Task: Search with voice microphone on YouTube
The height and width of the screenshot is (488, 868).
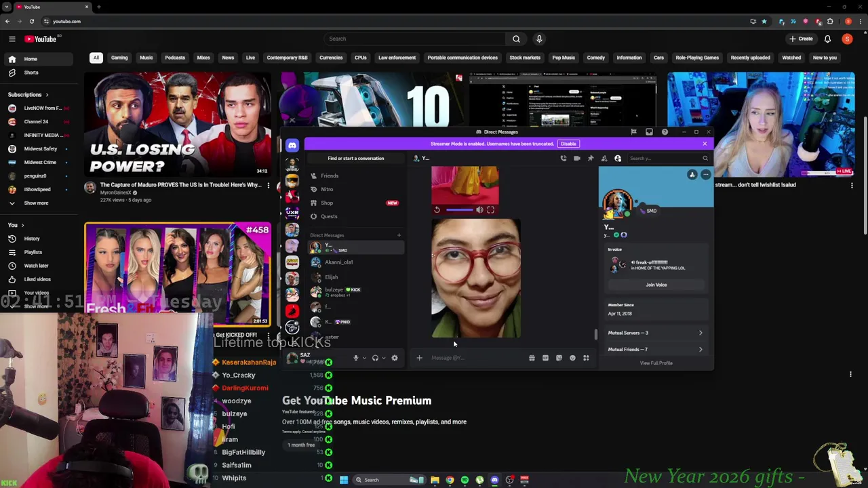Action: tap(539, 39)
